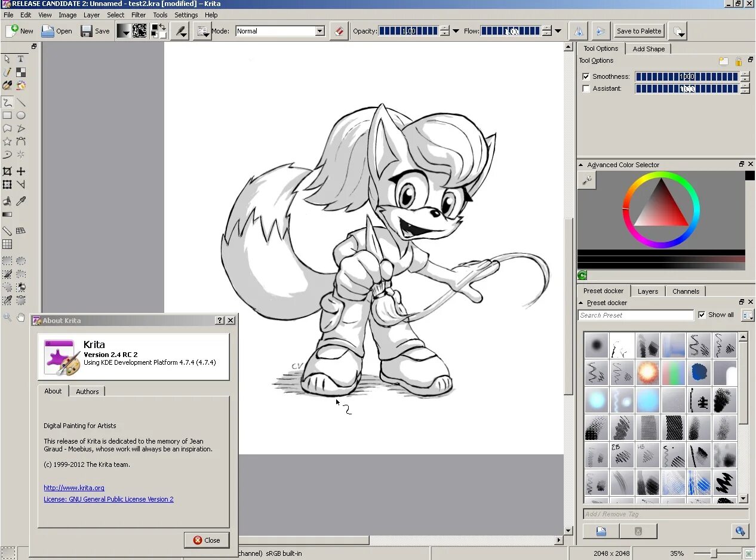Collapse the Preset docker panel
The height and width of the screenshot is (560, 756).
pos(581,303)
